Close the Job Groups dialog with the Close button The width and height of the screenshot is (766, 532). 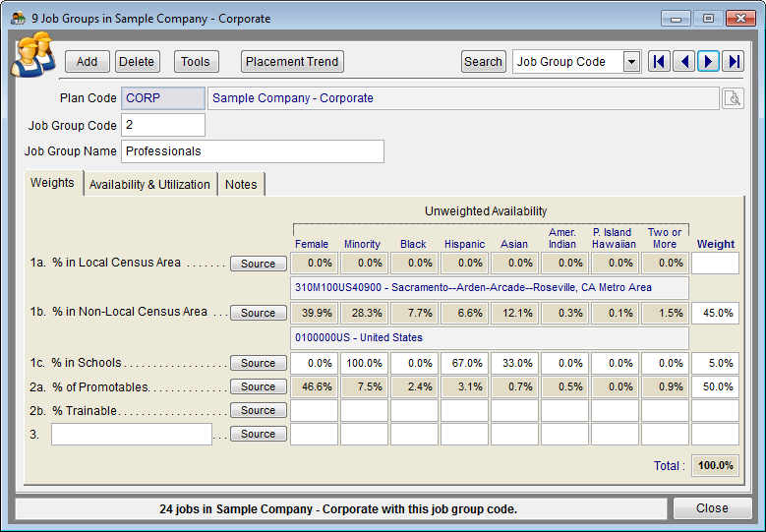712,508
